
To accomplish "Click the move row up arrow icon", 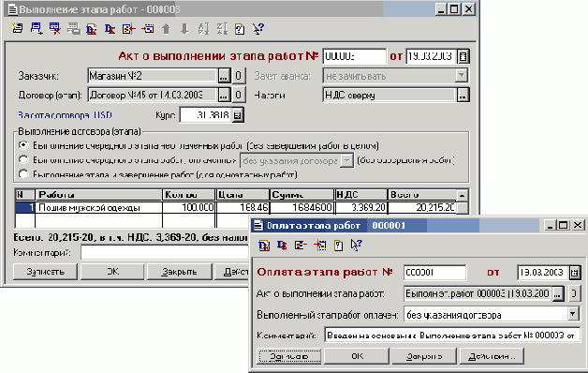I will click(166, 29).
